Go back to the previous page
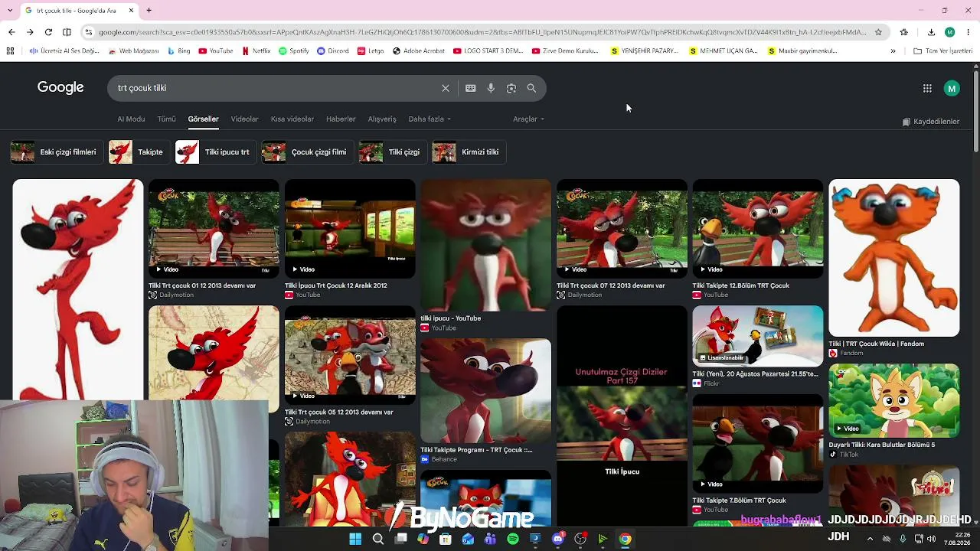The image size is (980, 551). coord(11,32)
